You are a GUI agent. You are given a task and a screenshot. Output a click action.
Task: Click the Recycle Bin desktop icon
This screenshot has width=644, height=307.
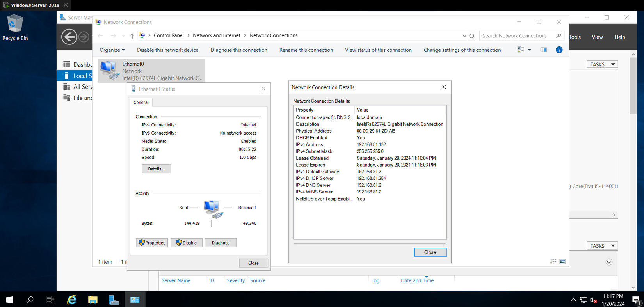[15, 27]
